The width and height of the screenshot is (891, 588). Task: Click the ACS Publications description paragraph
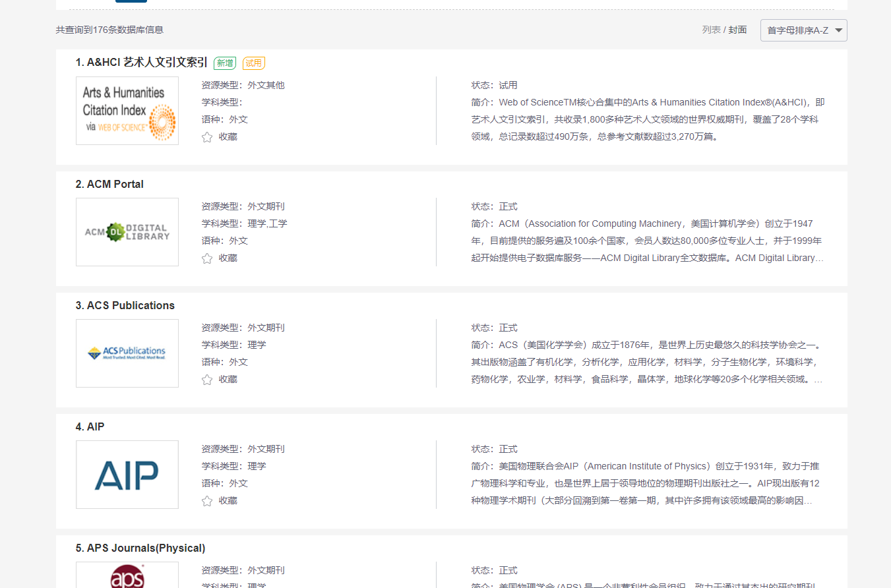648,363
